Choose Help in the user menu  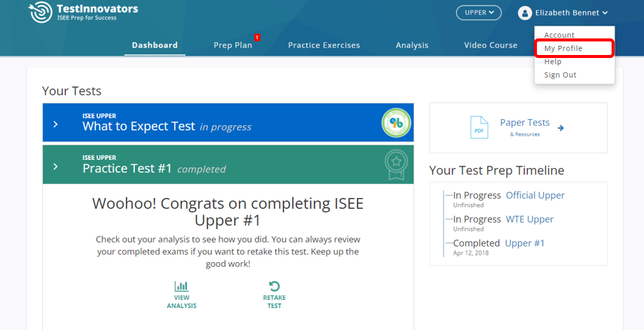click(x=553, y=62)
